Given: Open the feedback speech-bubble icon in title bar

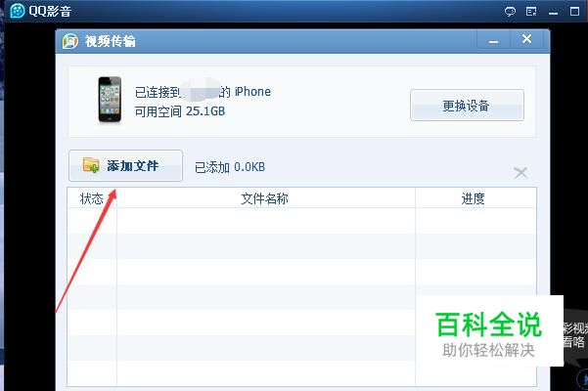Looking at the screenshot, I should tap(510, 11).
